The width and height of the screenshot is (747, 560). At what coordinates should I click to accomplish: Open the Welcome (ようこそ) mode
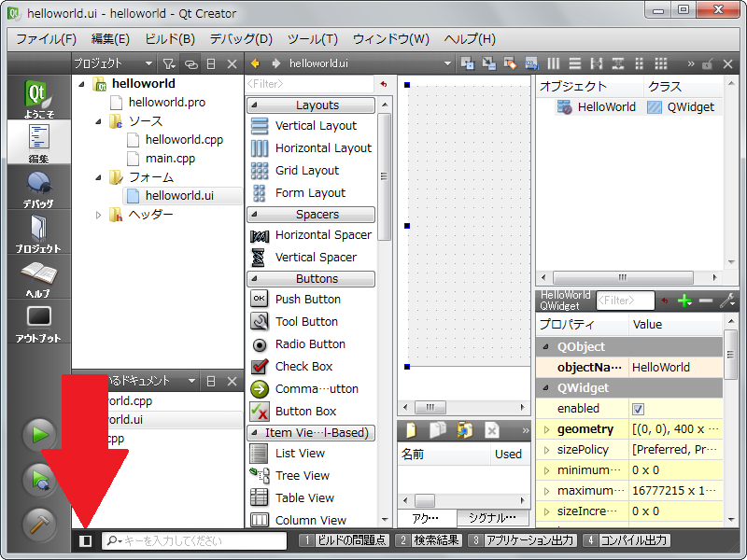[38, 99]
